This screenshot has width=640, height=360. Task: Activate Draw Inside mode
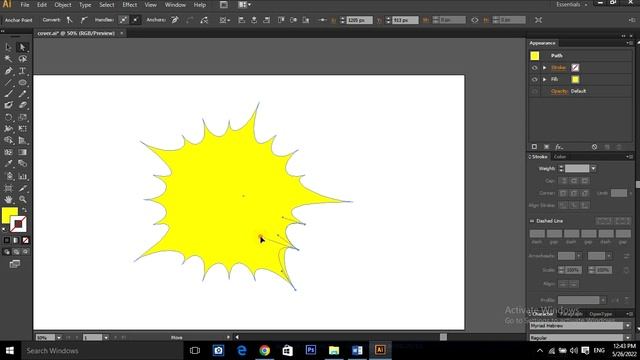coord(25,252)
